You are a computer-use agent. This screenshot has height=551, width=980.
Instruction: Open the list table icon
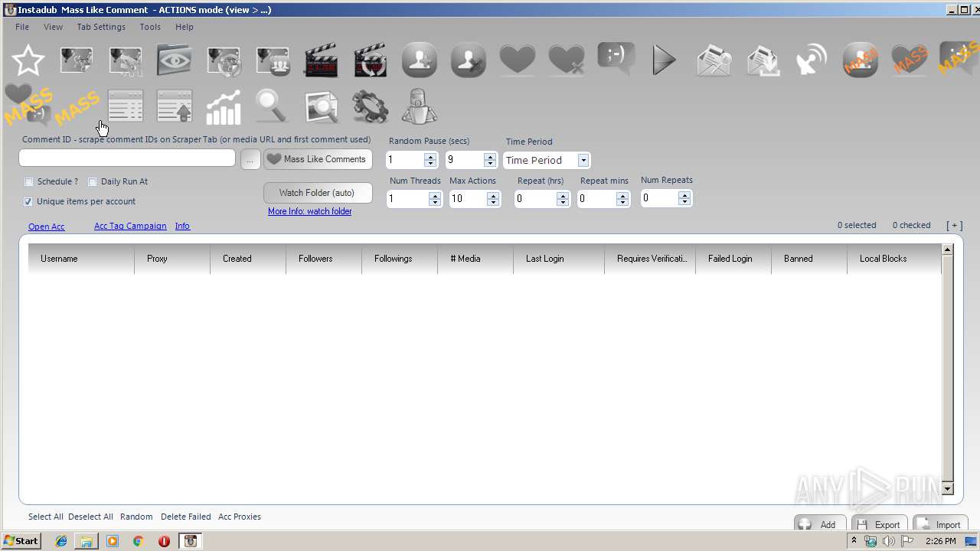tap(126, 106)
